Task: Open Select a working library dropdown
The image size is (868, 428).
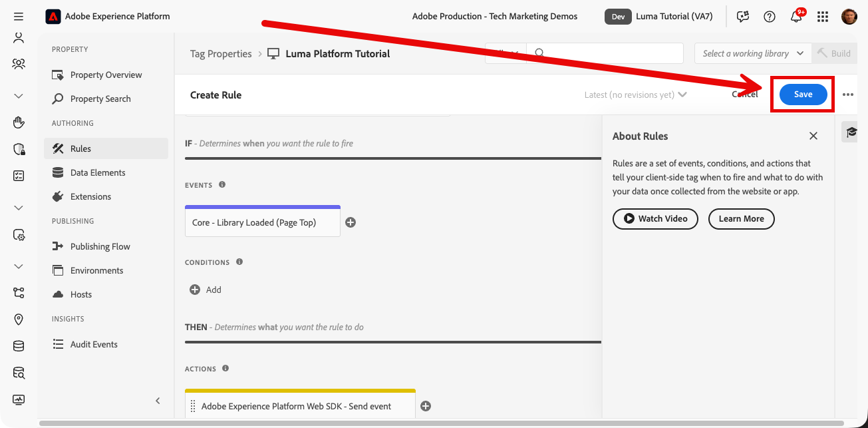Action: pyautogui.click(x=753, y=53)
